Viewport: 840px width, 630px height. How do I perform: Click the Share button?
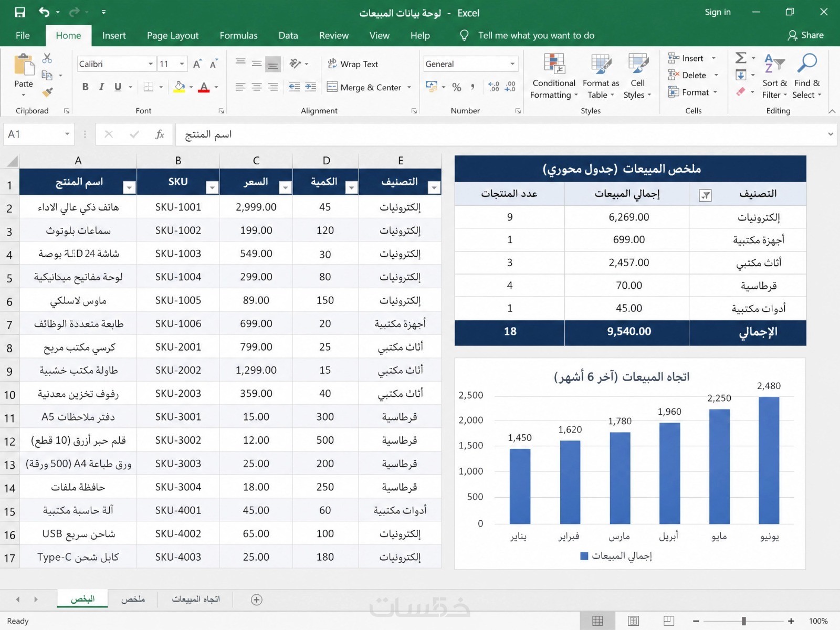click(806, 35)
